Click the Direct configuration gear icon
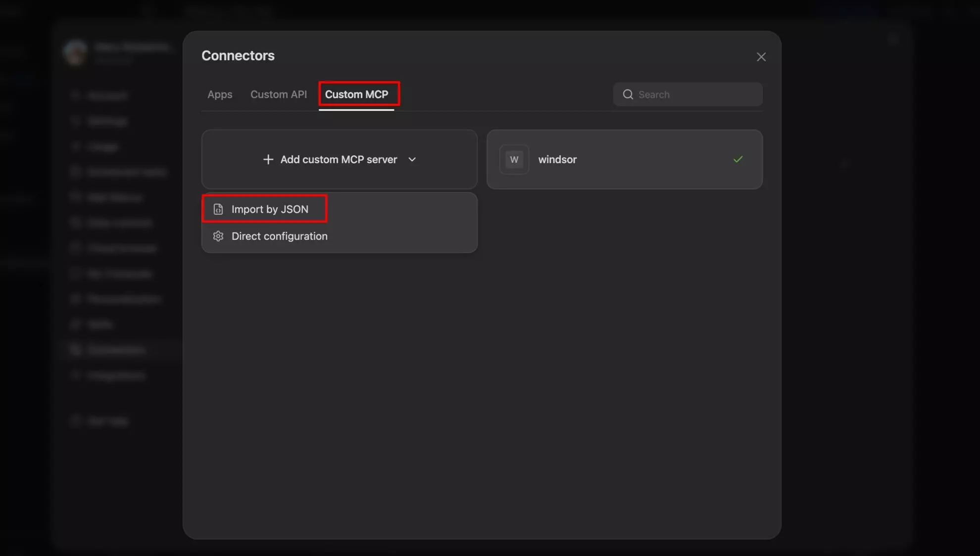 coord(218,236)
